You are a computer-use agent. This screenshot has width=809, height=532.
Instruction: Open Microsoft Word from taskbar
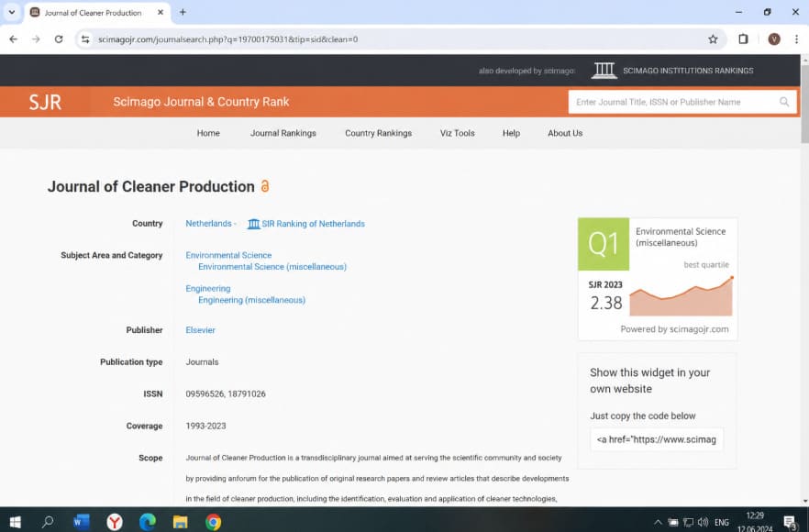tap(82, 522)
